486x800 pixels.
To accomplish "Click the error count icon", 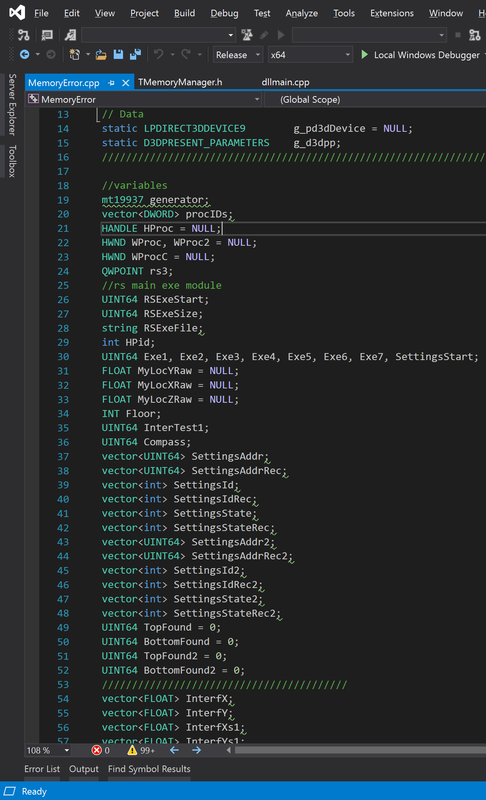I will [96, 750].
